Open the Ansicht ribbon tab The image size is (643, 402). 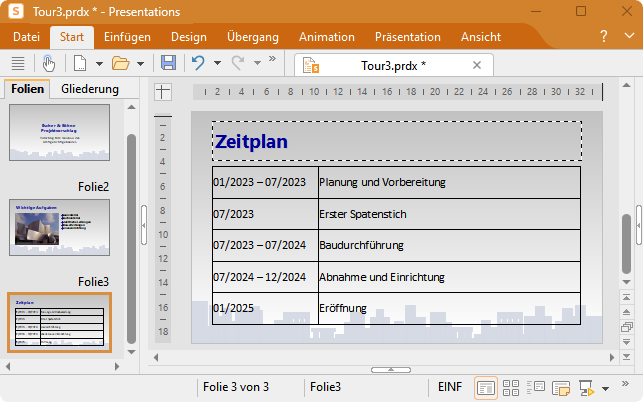click(x=481, y=37)
